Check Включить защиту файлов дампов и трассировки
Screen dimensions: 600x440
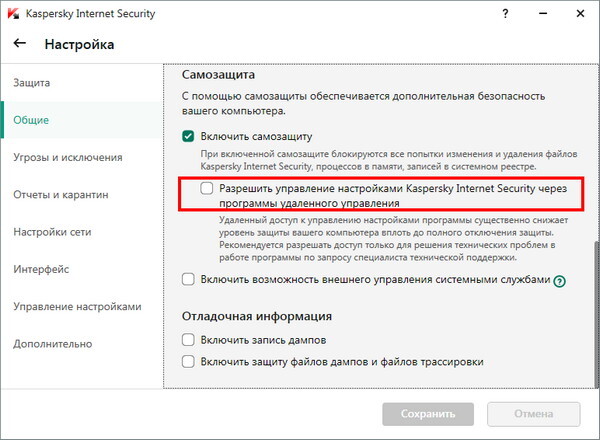(188, 362)
